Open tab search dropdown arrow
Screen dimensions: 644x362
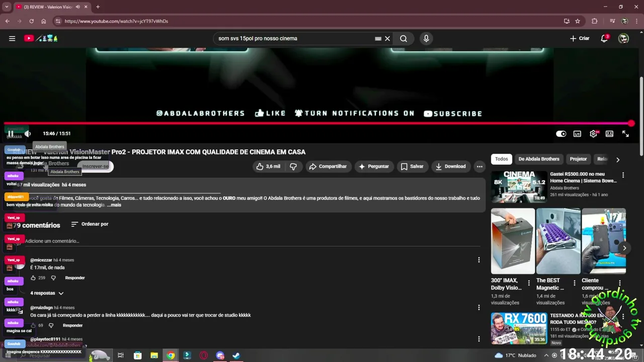click(x=7, y=7)
